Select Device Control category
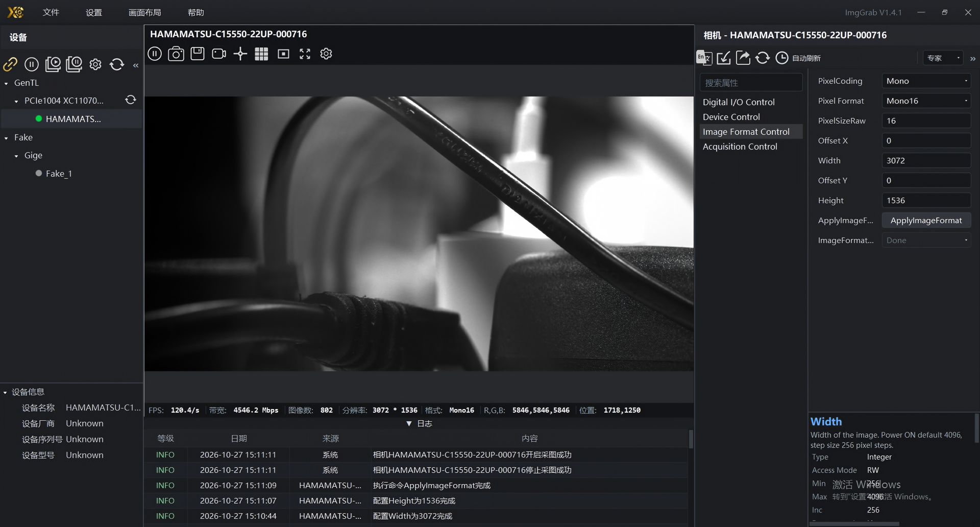The height and width of the screenshot is (527, 980). pyautogui.click(x=751, y=117)
